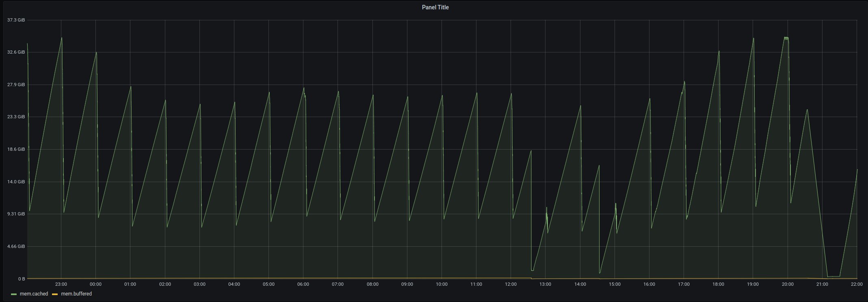
Task: Click the 09:00 time axis label
Action: [x=407, y=285]
